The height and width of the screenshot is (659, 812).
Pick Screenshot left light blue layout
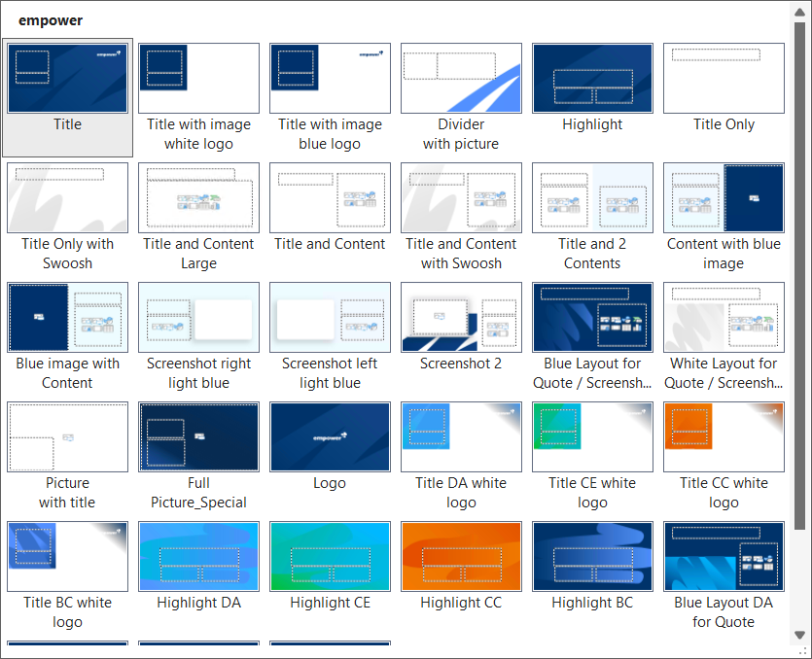(x=330, y=317)
